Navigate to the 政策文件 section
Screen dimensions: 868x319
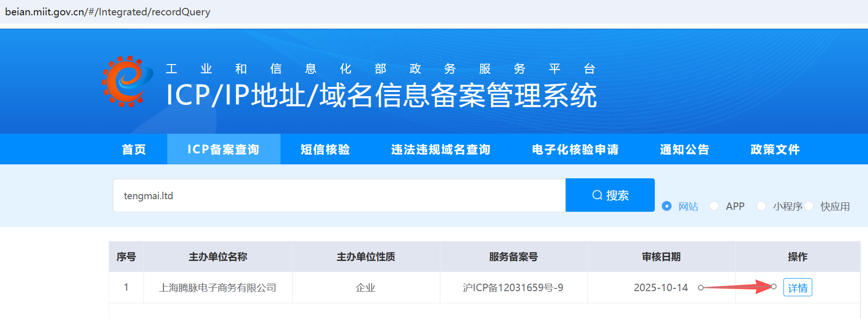pyautogui.click(x=775, y=150)
